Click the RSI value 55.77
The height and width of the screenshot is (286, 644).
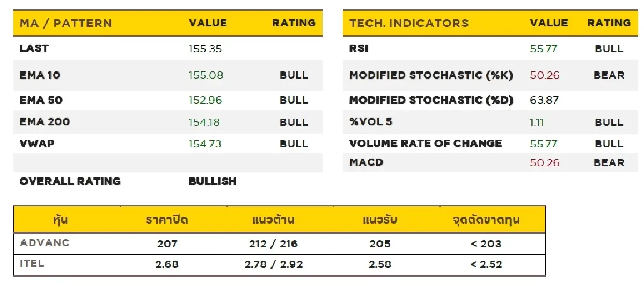pyautogui.click(x=544, y=48)
